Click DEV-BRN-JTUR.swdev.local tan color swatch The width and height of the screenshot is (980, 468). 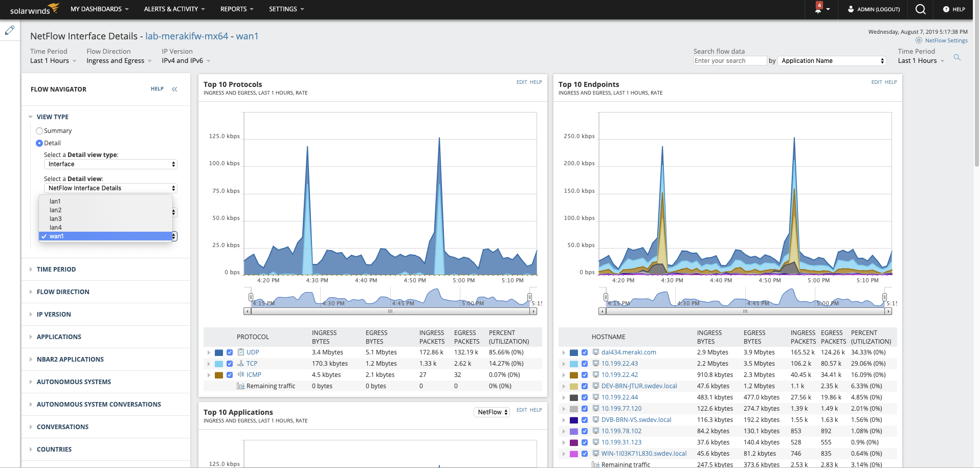574,386
